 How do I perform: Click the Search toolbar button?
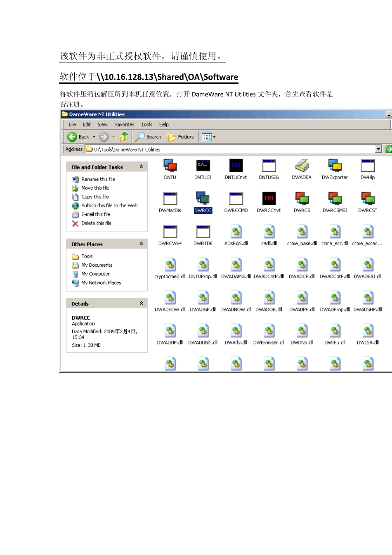(148, 137)
